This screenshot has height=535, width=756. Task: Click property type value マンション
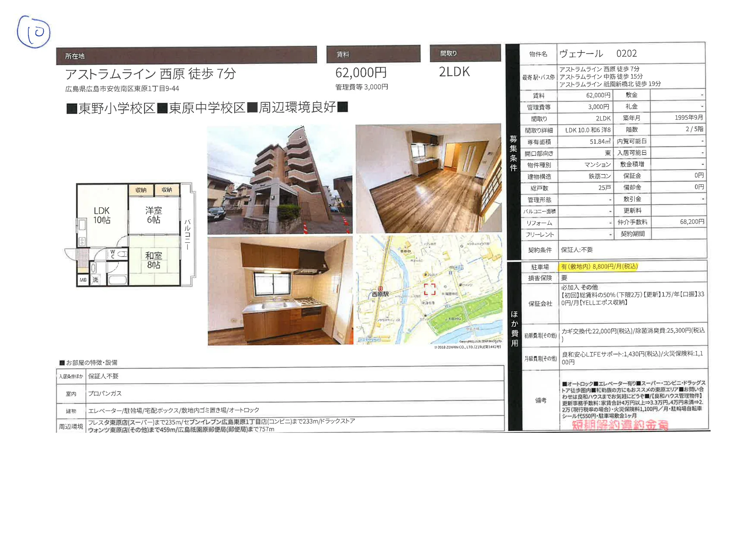coord(598,165)
